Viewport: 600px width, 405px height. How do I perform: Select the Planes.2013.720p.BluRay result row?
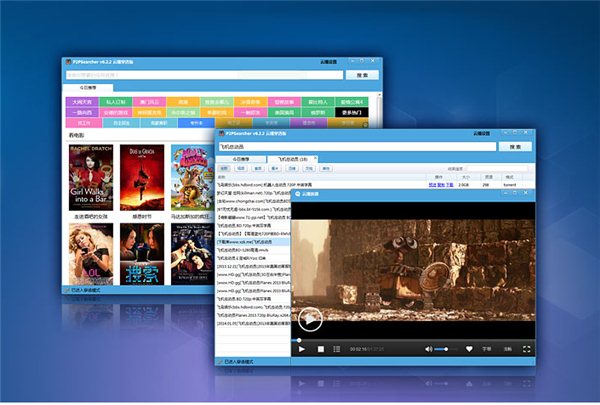[x=253, y=315]
